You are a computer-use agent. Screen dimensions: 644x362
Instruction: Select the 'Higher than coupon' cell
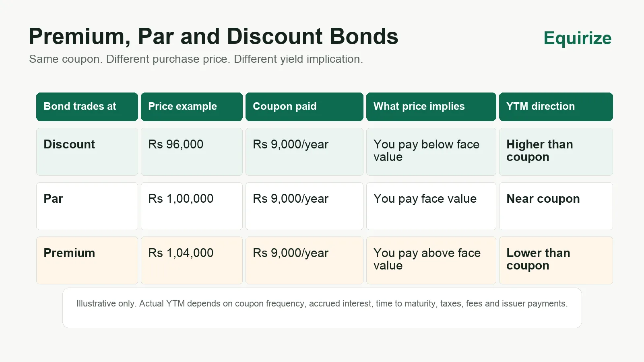point(556,152)
